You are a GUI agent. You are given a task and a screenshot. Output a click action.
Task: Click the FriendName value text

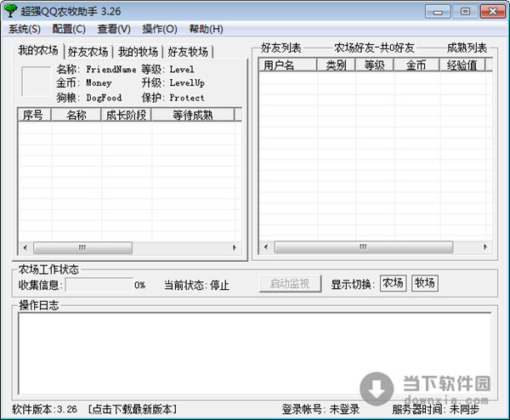click(111, 70)
